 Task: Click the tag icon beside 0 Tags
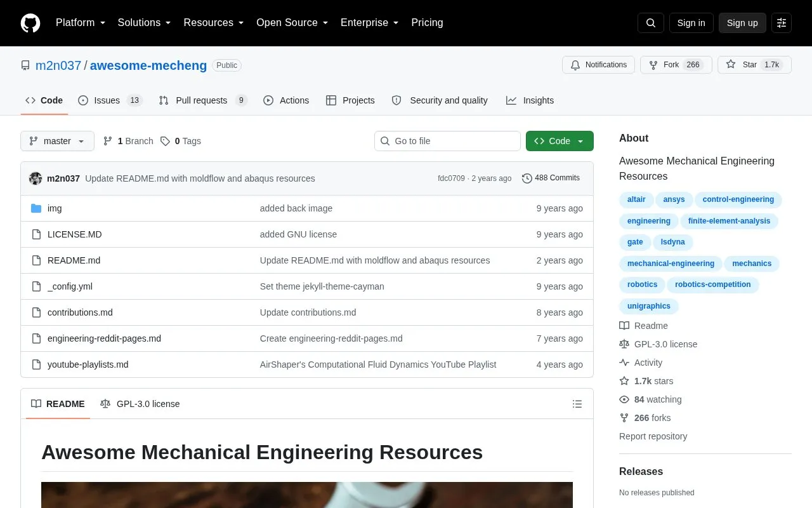click(x=165, y=141)
